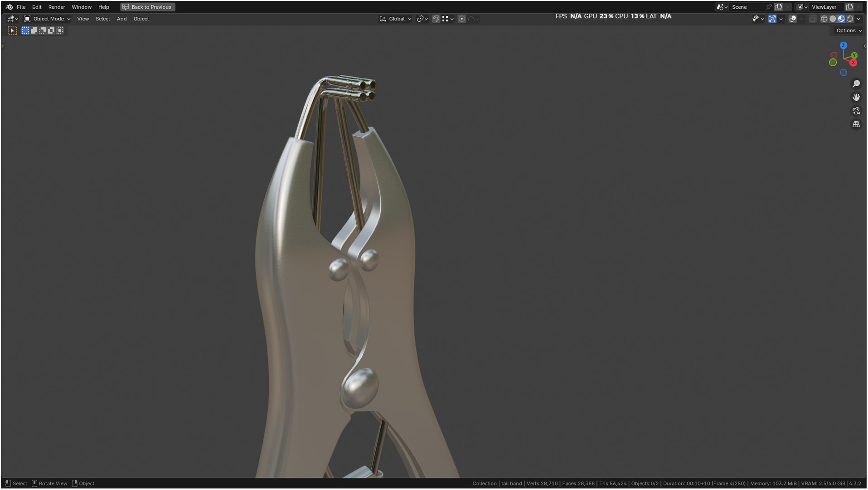Toggle viewport overlays
868x490 pixels.
(793, 19)
